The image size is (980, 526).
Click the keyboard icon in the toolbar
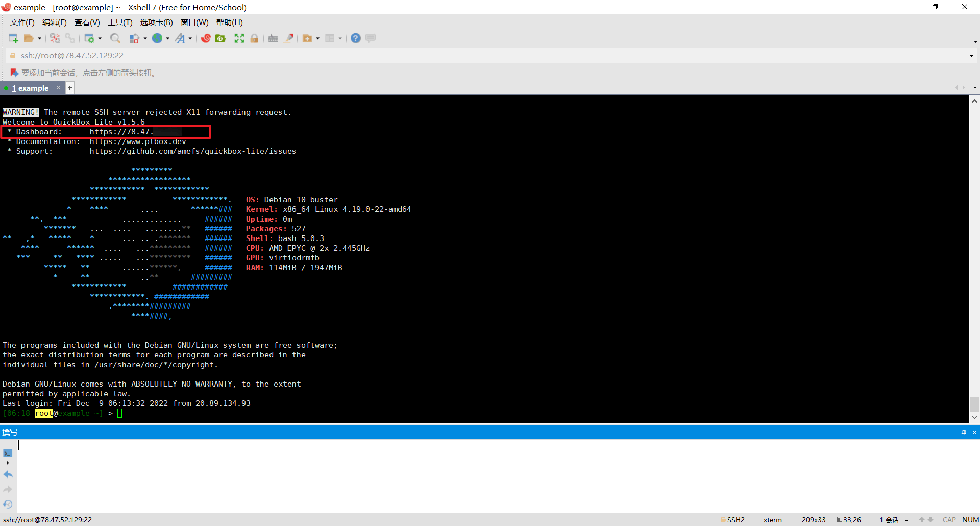click(x=273, y=38)
